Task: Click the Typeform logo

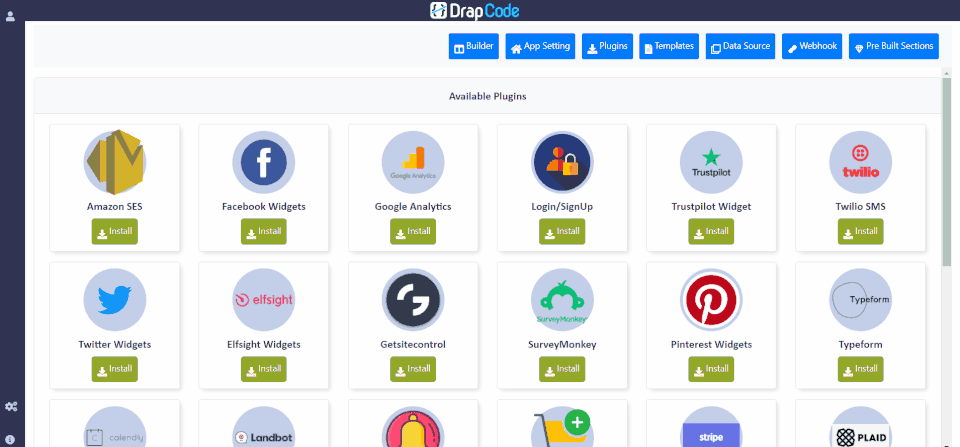Action: (x=861, y=300)
